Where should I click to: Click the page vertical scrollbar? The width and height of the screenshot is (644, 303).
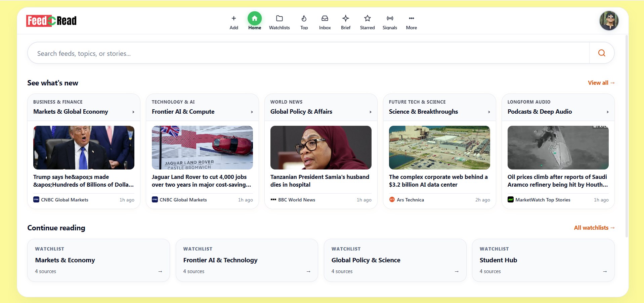coord(627,136)
